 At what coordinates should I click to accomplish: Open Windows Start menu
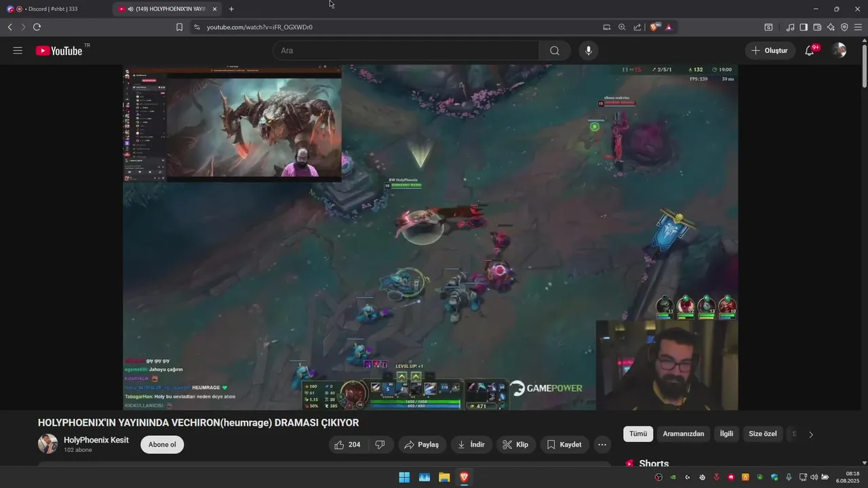point(404,477)
